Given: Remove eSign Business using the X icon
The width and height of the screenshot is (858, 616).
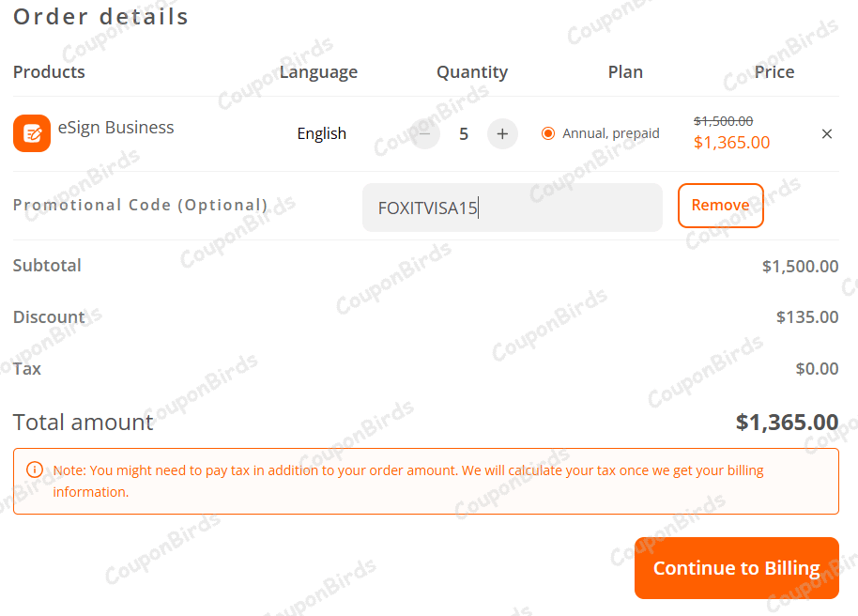Looking at the screenshot, I should [827, 133].
